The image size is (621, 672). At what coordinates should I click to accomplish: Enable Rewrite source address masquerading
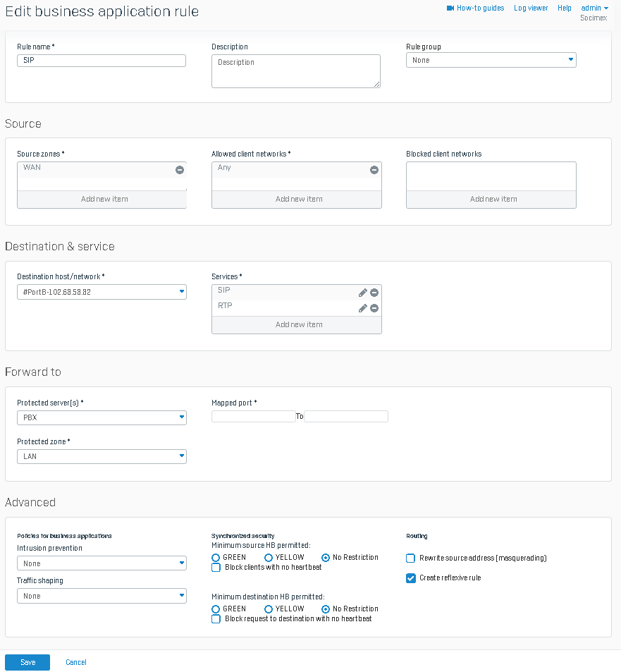pos(411,558)
